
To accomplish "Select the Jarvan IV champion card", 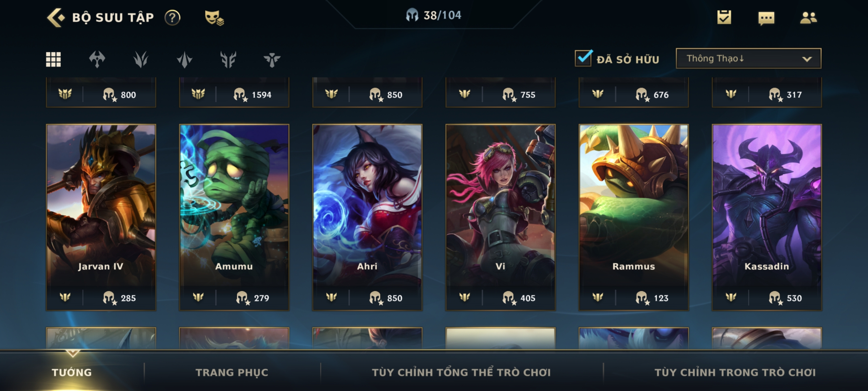I will 101,217.
